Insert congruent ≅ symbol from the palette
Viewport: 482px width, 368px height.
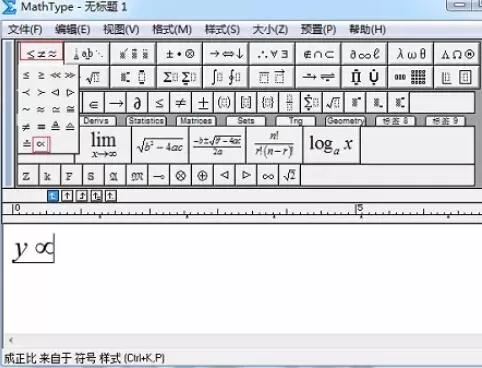[x=70, y=109]
